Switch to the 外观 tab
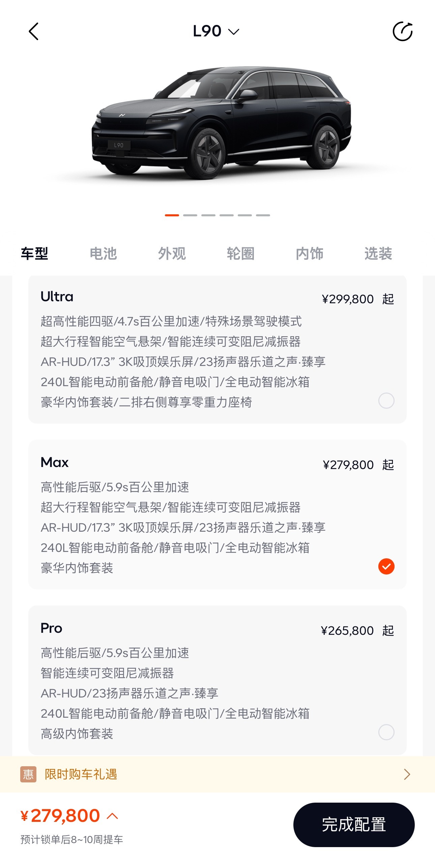Viewport: 435px width, 868px height. point(172,253)
